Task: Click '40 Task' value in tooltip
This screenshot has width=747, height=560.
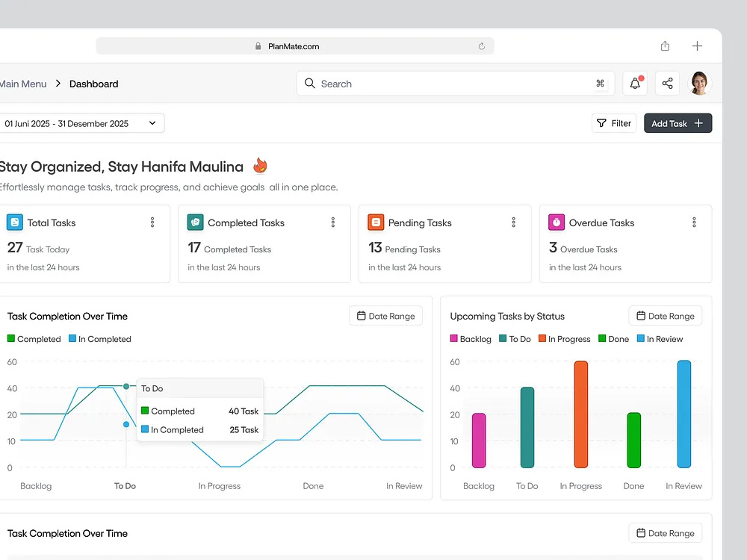Action: (244, 411)
